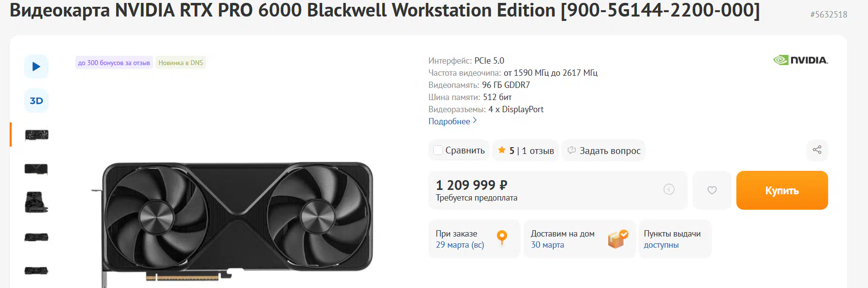Tick the Сравнить checkbox
The width and height of the screenshot is (868, 288).
click(x=438, y=151)
